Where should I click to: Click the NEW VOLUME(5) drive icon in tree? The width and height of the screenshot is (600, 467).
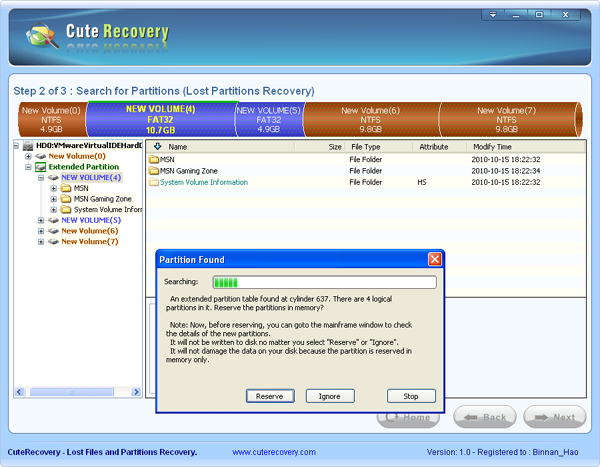click(x=53, y=220)
